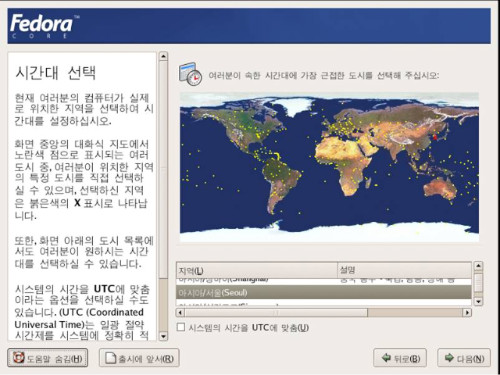
Task: Click the timezone list scroll up arrow
Action: (x=478, y=266)
